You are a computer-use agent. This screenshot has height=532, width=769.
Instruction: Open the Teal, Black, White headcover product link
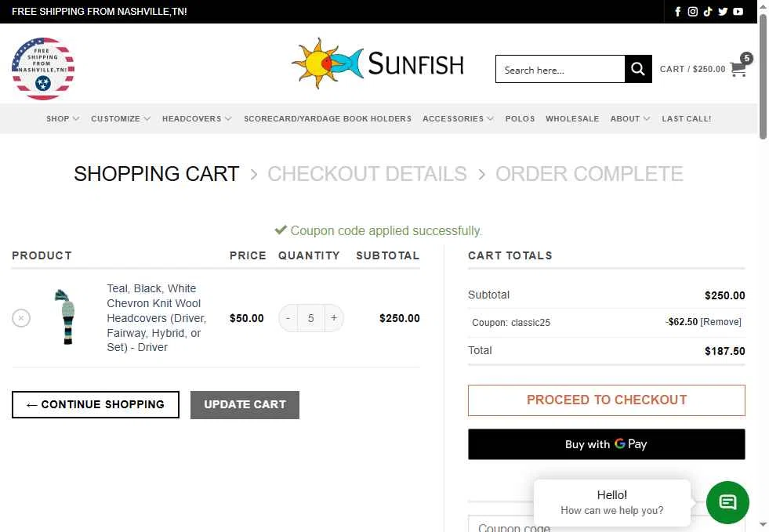(157, 318)
